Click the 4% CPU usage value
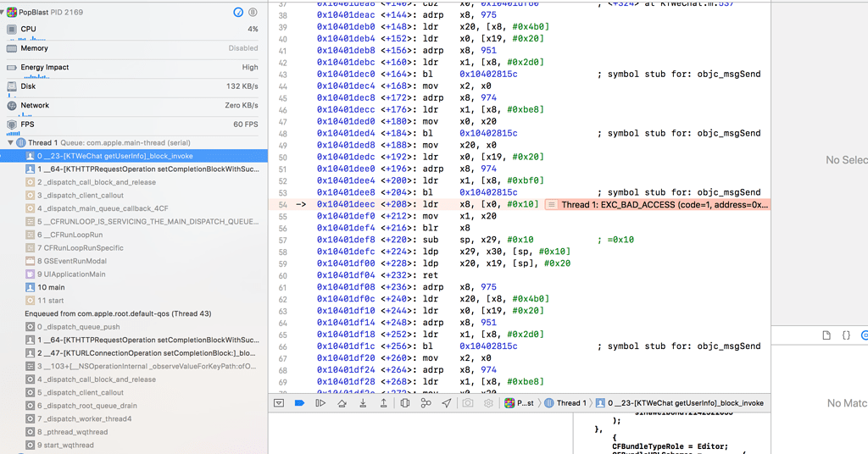Image resolution: width=868 pixels, height=454 pixels. (253, 29)
